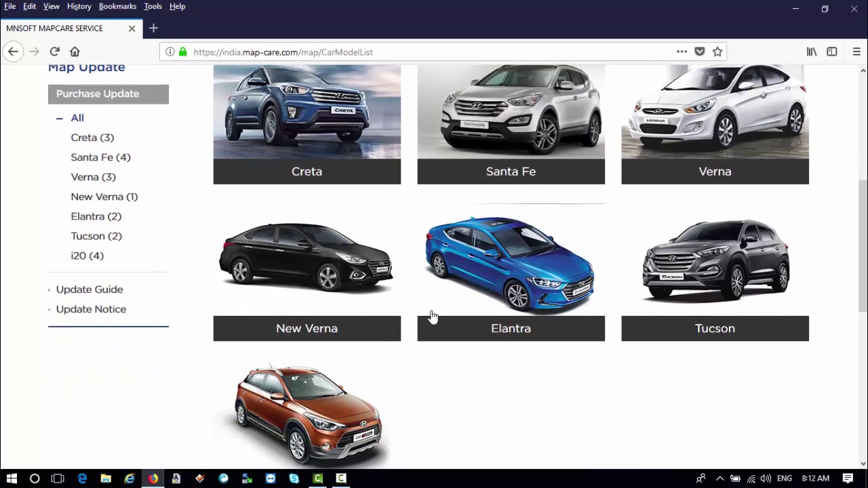Screen dimensions: 868x488
Task: Switch input language ENG
Action: pyautogui.click(x=785, y=479)
